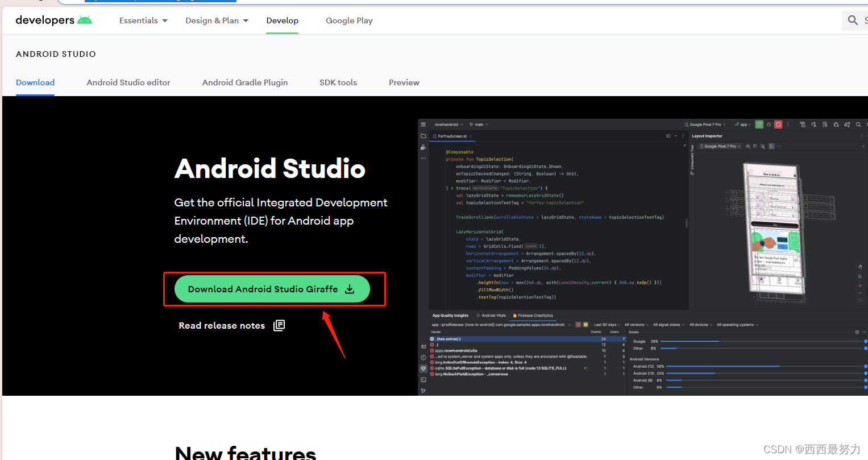
Task: Click the ANDROID STUDIO section heading
Action: tap(56, 54)
